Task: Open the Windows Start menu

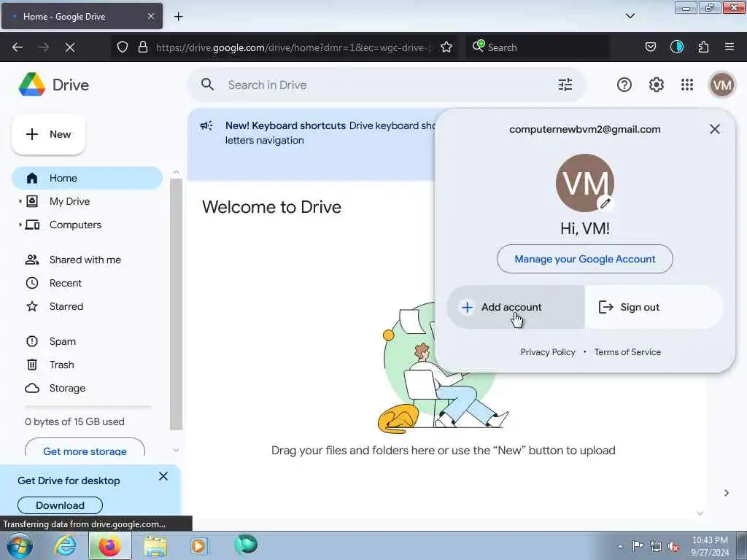Action: coord(20,545)
